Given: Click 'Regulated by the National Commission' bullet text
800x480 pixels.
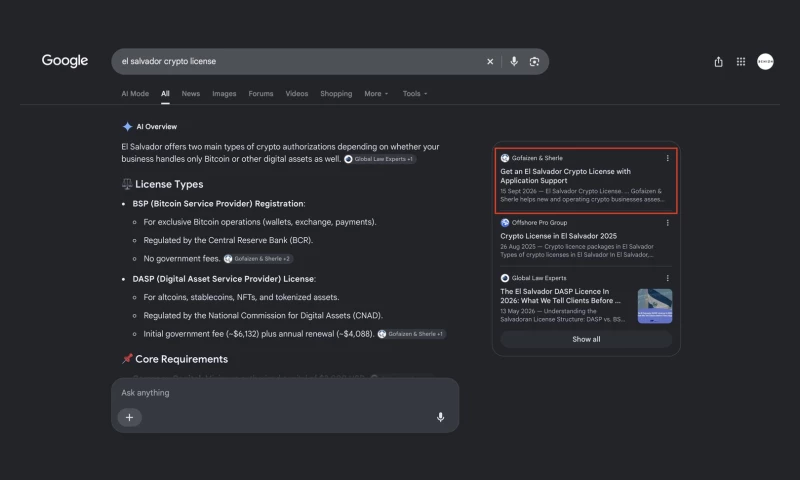Looking at the screenshot, I should [263, 316].
